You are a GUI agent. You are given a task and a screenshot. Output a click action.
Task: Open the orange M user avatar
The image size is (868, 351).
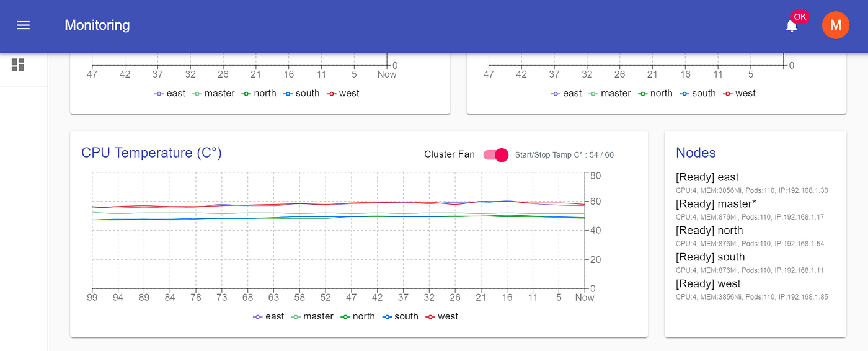(835, 25)
